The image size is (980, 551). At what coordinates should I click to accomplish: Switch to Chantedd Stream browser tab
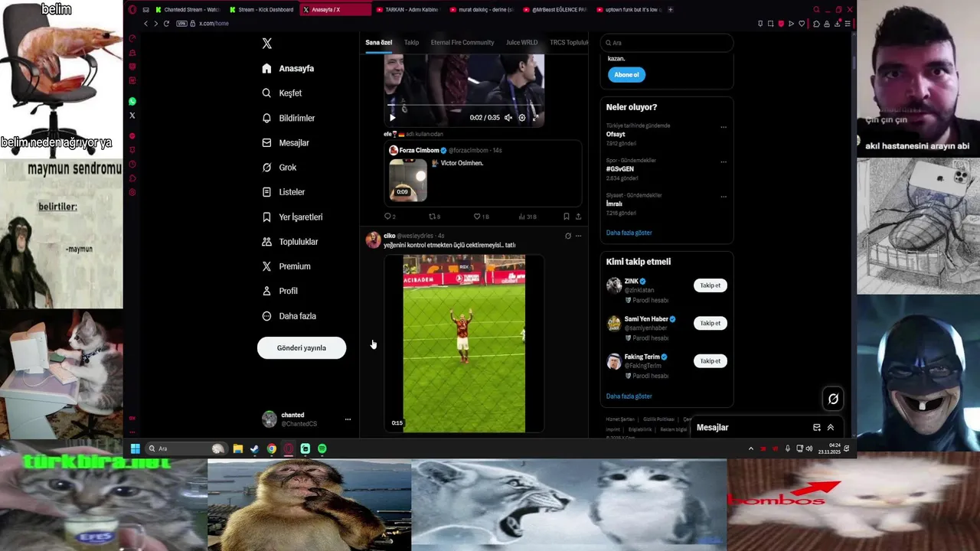point(188,10)
